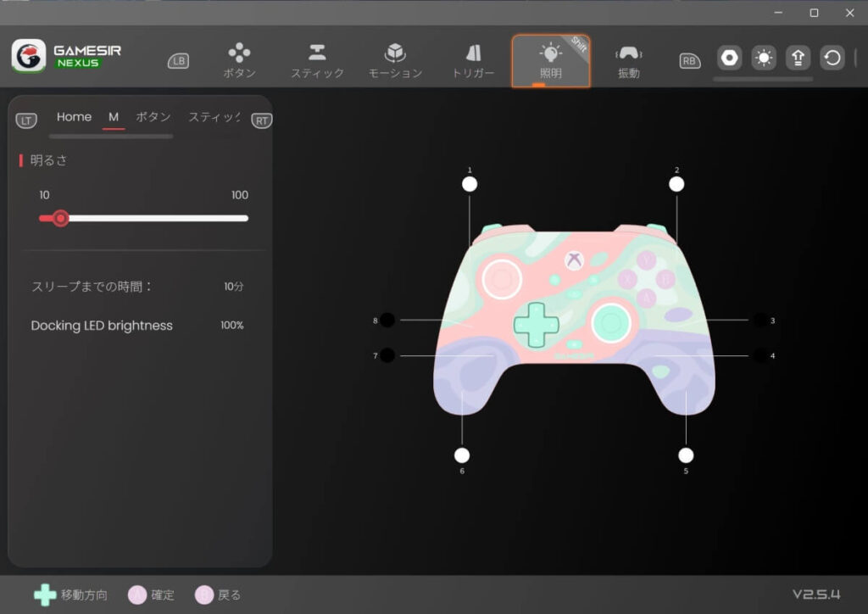Toggle lighting zone marker 4

point(760,355)
